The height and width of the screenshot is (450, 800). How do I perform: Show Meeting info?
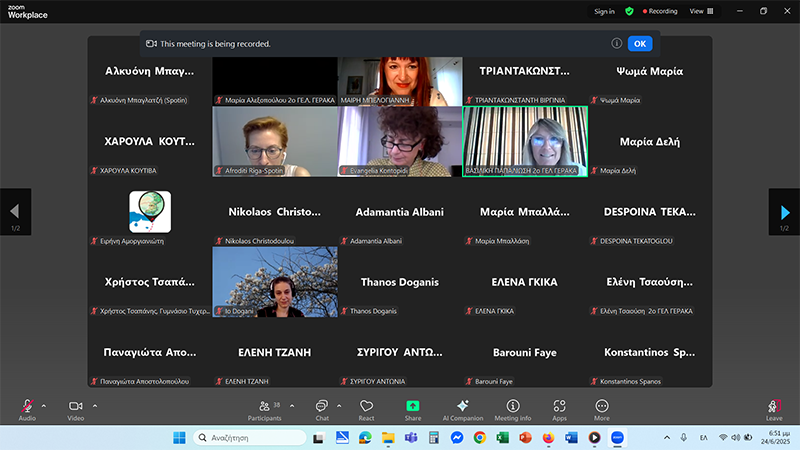513,407
